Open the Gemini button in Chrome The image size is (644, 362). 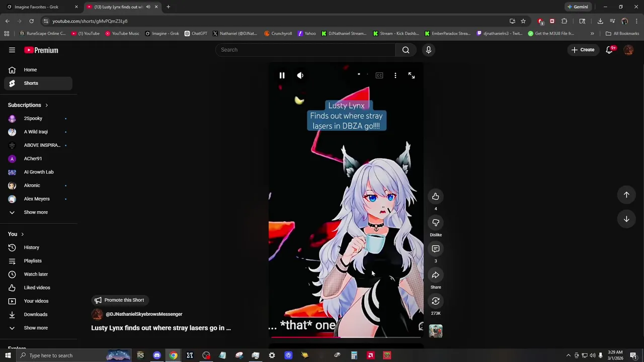(577, 7)
